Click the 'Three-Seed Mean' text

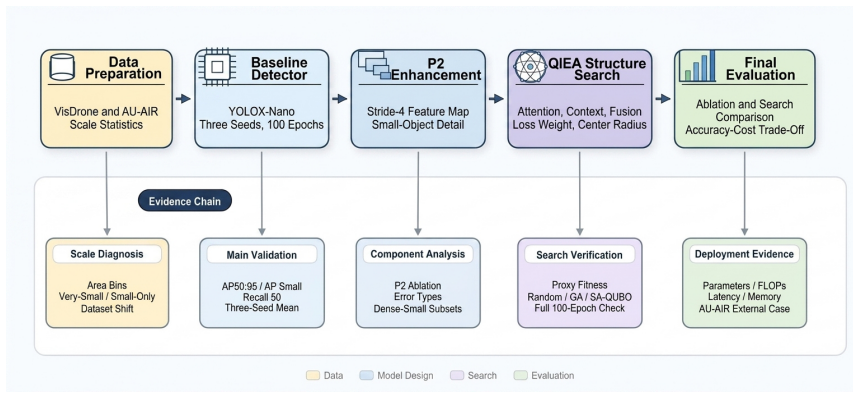pyautogui.click(x=262, y=308)
